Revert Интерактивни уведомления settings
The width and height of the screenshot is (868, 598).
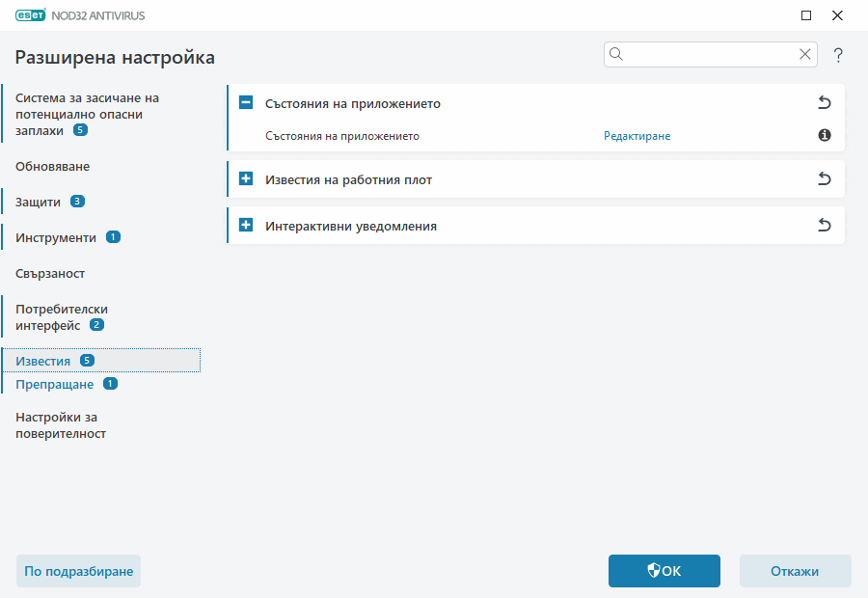(x=825, y=225)
